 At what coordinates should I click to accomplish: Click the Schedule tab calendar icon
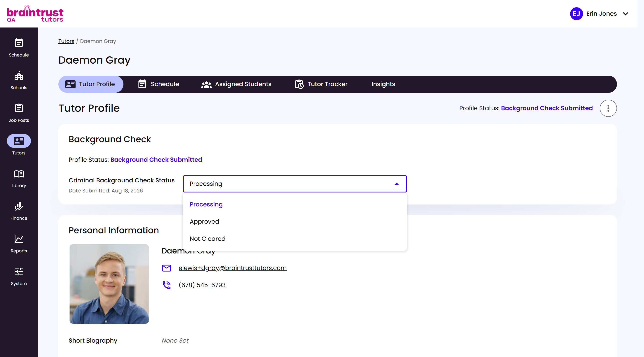pyautogui.click(x=142, y=84)
